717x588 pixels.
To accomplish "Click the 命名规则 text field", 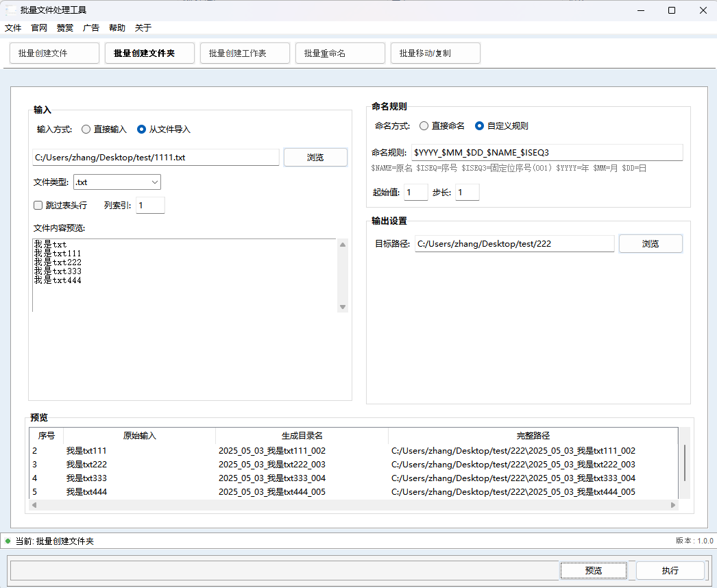I will point(546,152).
